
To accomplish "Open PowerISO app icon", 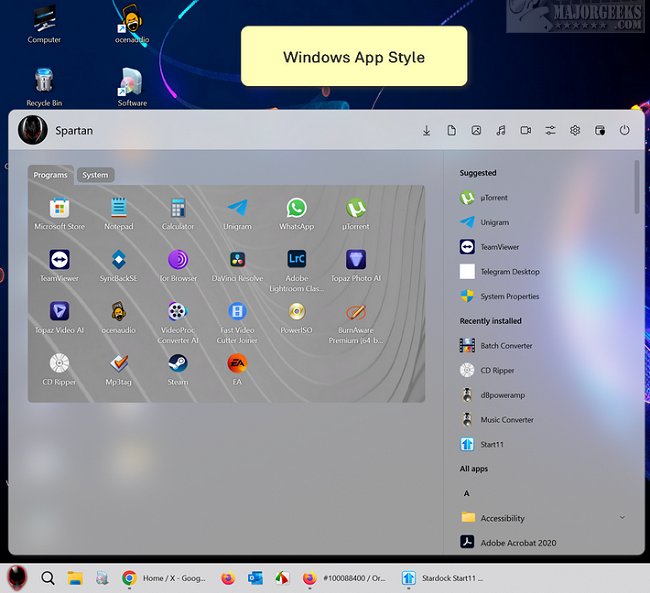I will tap(296, 318).
